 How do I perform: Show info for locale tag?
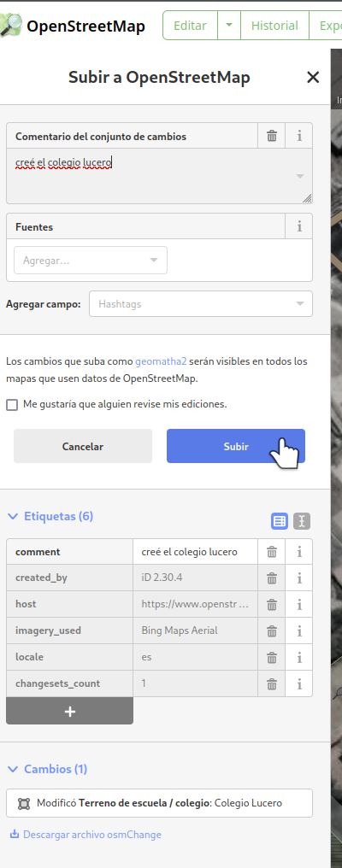pos(299,657)
